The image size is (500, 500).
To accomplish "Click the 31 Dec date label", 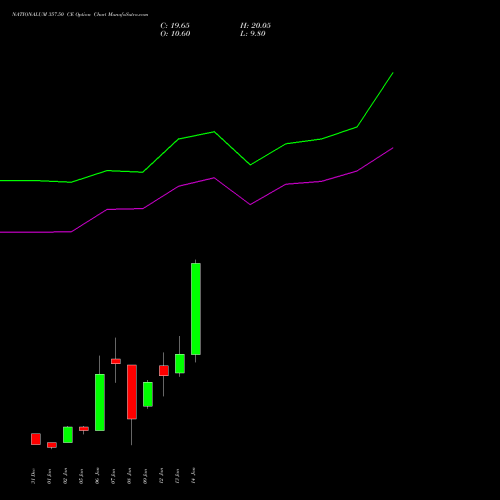I will click(x=33, y=476).
